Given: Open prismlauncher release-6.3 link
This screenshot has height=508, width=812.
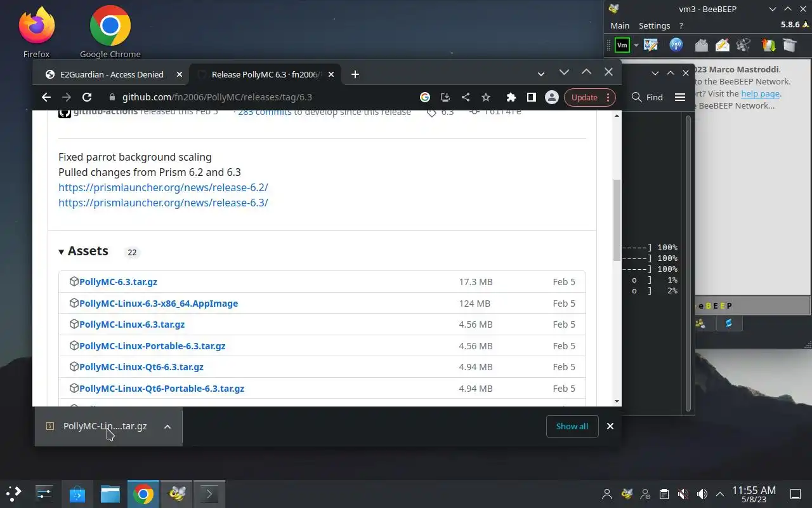Looking at the screenshot, I should click(163, 203).
